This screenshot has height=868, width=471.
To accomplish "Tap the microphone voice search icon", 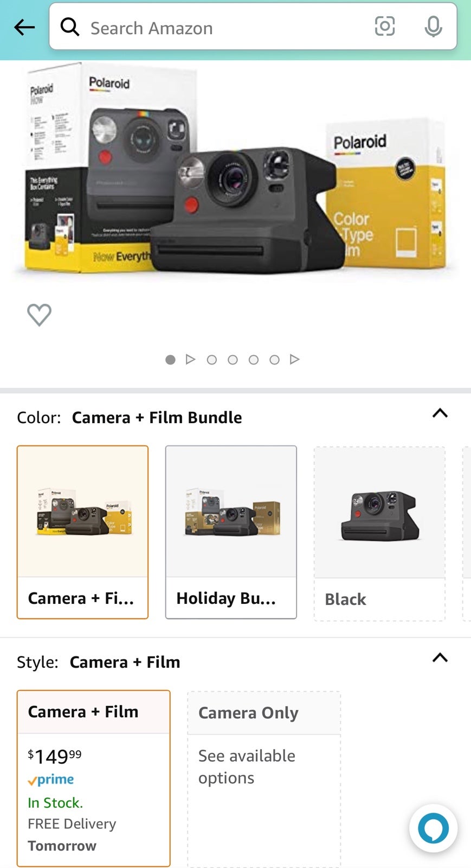I will pyautogui.click(x=433, y=27).
